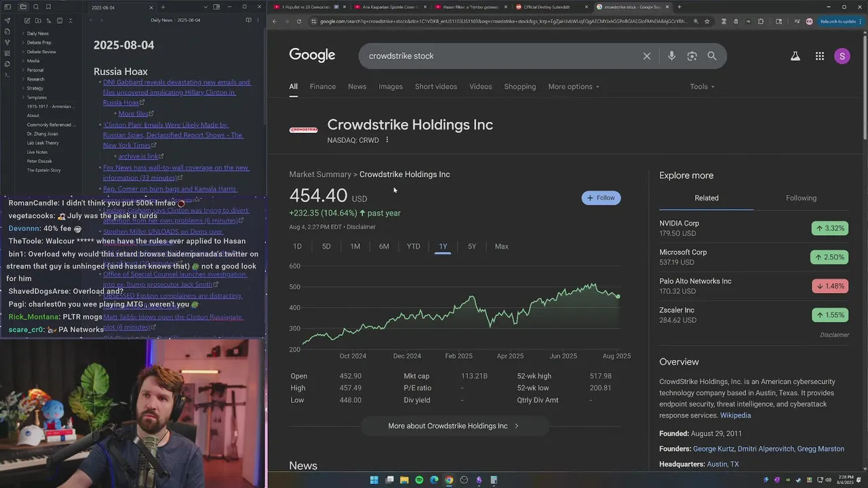Open Crowdstrike stock three-dot options

(387, 140)
